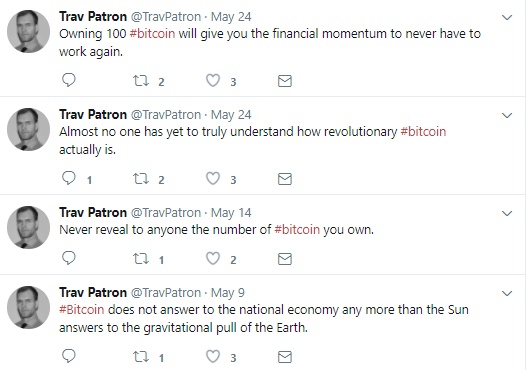The height and width of the screenshot is (370, 526).
Task: Open #Bitcoin hashtag in the May 9 tweet
Action: click(82, 309)
